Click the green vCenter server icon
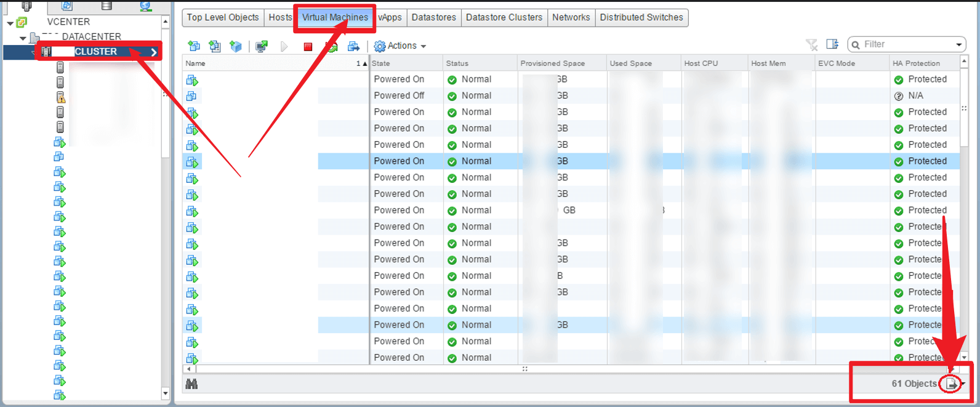 tap(22, 22)
